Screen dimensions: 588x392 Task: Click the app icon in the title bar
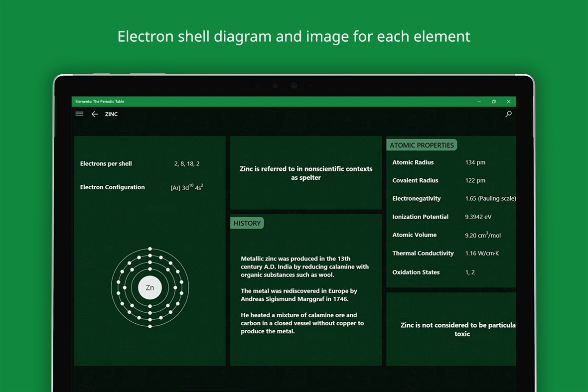[76, 101]
